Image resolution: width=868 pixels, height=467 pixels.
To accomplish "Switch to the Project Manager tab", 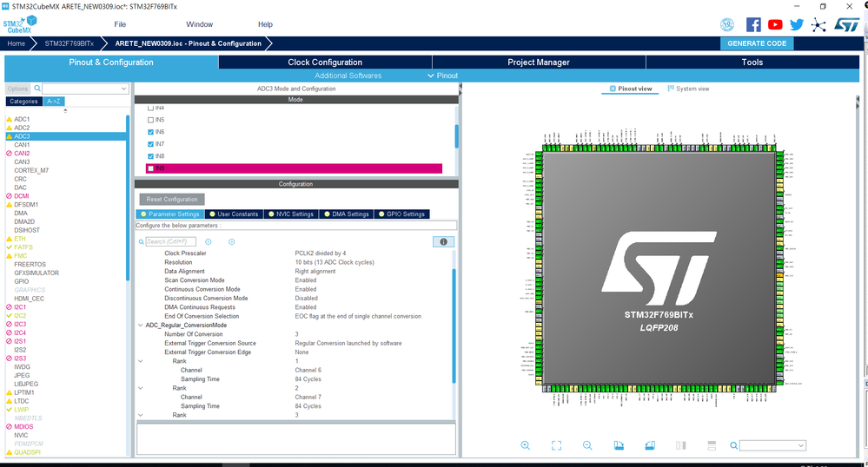I will point(539,62).
